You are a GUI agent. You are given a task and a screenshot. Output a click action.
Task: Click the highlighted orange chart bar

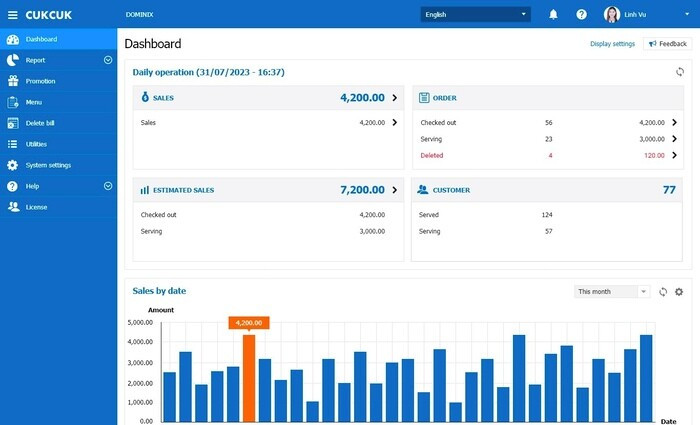tap(249, 377)
